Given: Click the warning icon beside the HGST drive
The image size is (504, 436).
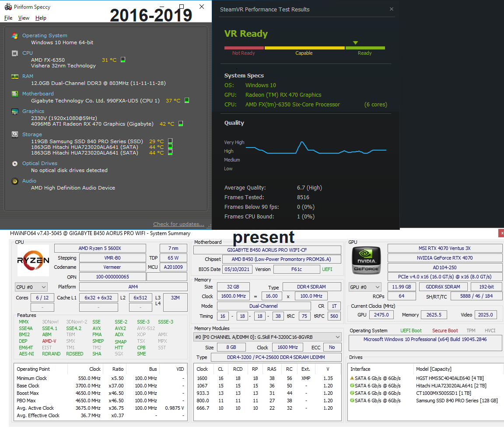Looking at the screenshot, I should coord(352,378).
